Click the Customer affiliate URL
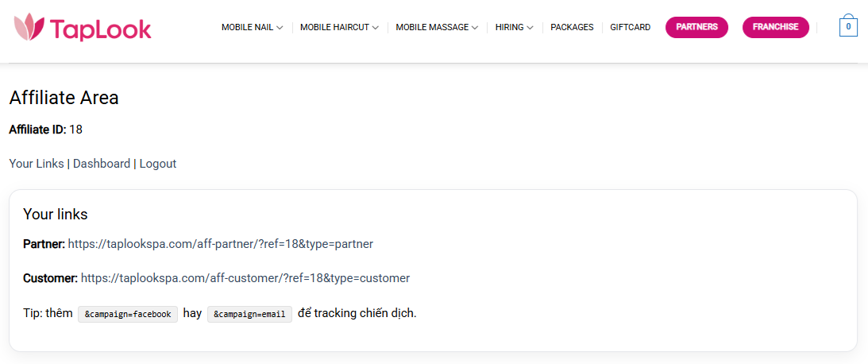868x364 pixels. coord(245,278)
